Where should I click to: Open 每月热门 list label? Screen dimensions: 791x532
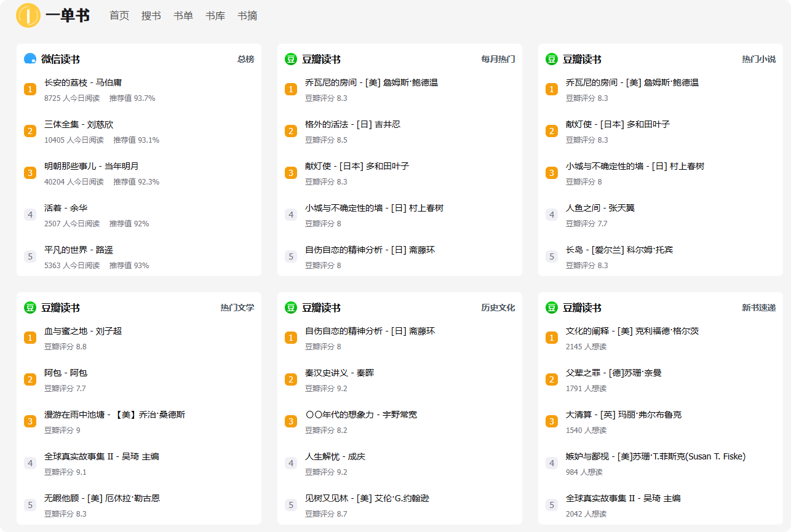(x=498, y=59)
